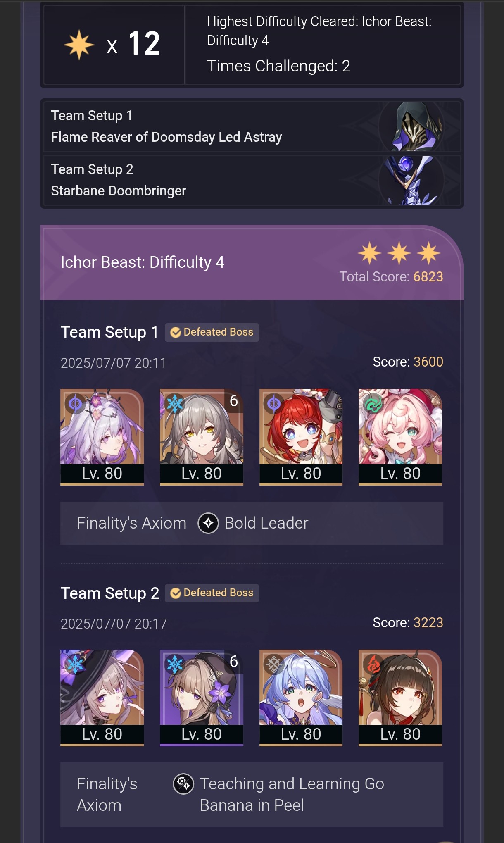Click the three-star rating for Difficulty 4
504x843 pixels.
pos(399,253)
